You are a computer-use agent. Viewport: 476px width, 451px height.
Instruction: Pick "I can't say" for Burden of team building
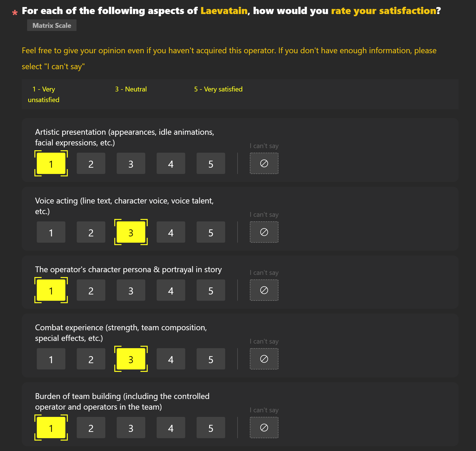click(x=264, y=428)
